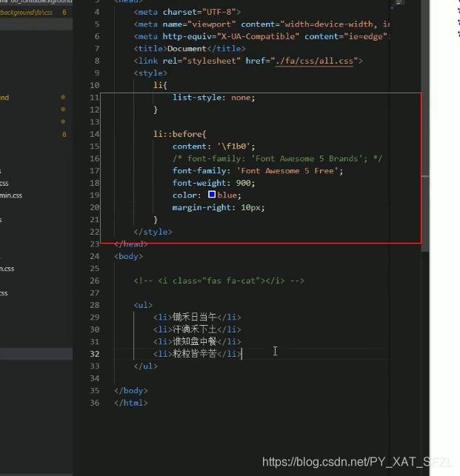This screenshot has width=460, height=476.
Task: Click the closing </body> tag line
Action: [x=131, y=391]
